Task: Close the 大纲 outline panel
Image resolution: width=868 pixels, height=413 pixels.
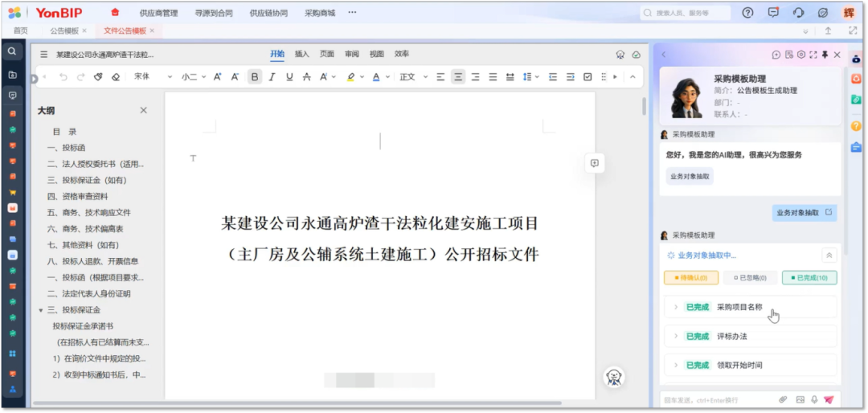Action: coord(143,111)
